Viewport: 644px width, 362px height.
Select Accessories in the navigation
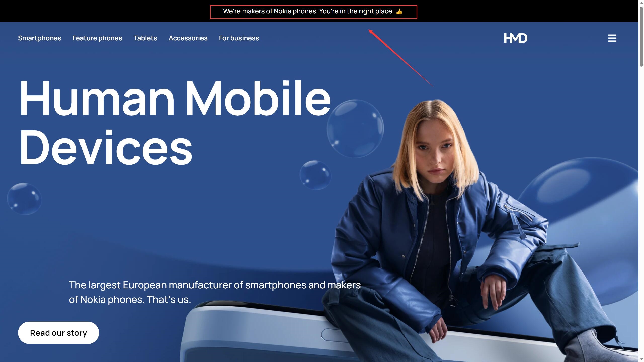click(x=188, y=38)
